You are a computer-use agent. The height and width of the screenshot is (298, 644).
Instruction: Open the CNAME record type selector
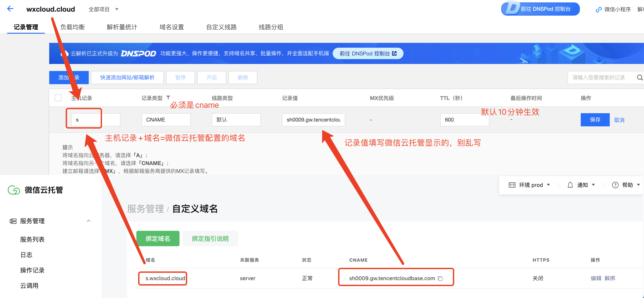point(166,120)
